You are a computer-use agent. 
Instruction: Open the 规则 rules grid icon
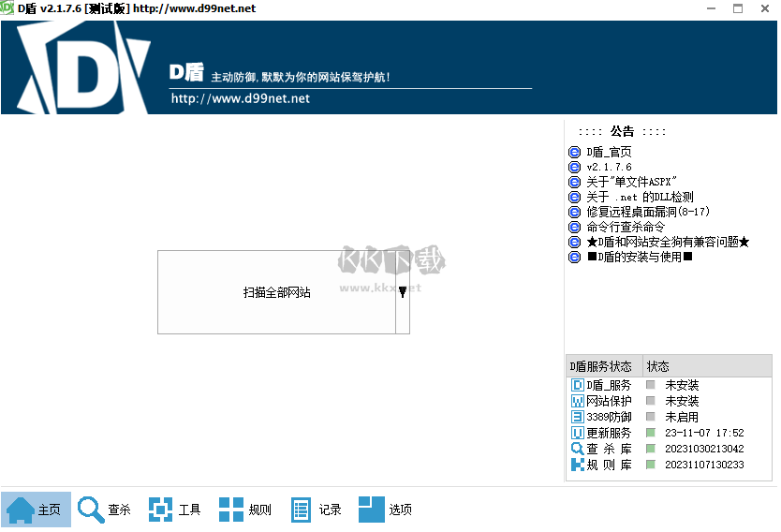pyautogui.click(x=231, y=510)
